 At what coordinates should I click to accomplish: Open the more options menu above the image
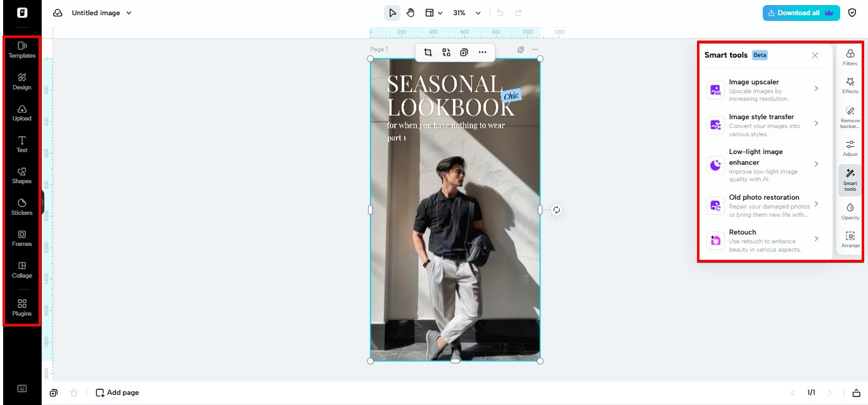483,52
